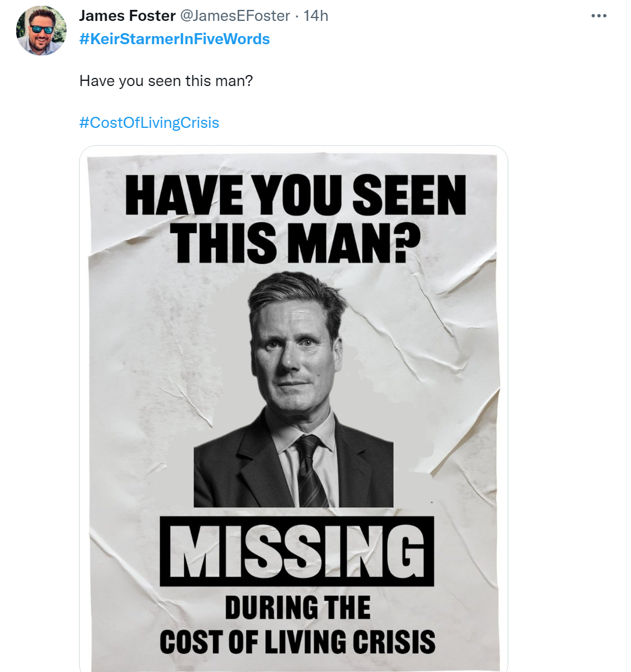The height and width of the screenshot is (672, 631).
Task: Open the #KeirStarmerInFiveWords hashtag
Action: click(x=174, y=39)
